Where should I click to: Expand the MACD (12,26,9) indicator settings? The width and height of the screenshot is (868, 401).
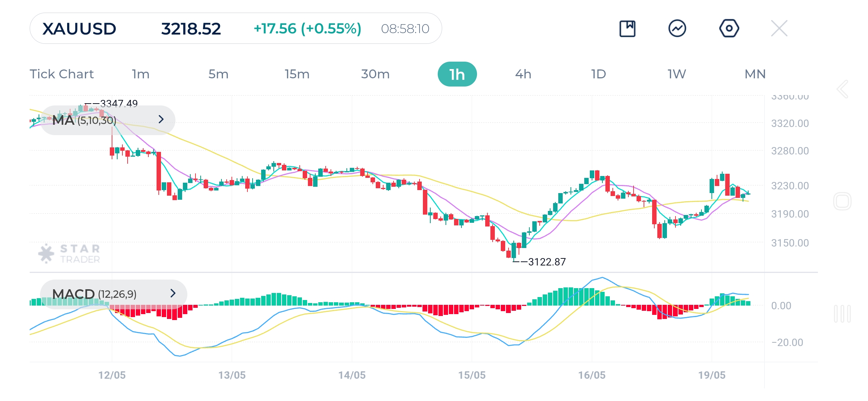point(173,294)
